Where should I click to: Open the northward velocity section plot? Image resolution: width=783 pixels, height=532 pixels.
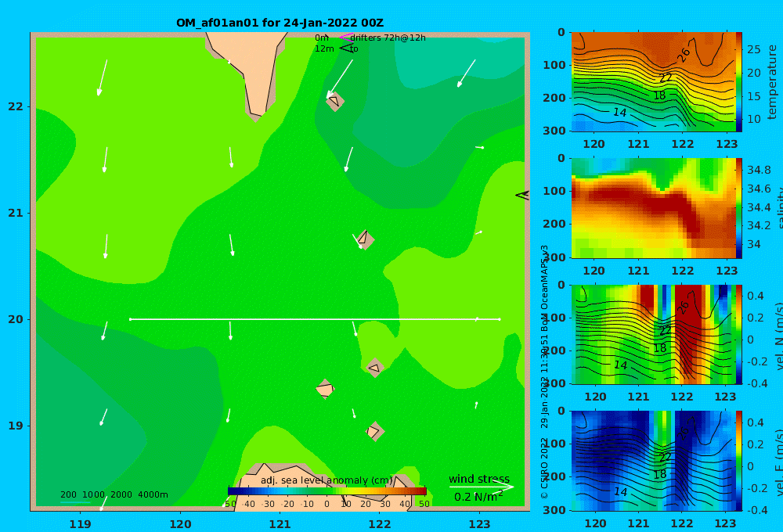tap(653, 334)
